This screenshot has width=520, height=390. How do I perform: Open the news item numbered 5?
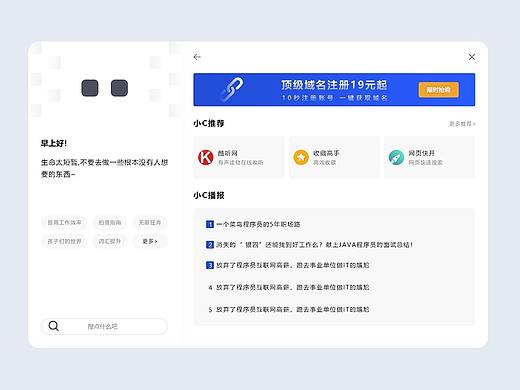[x=289, y=309]
